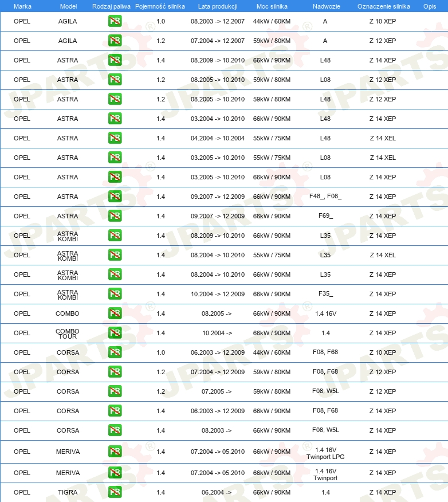
Task: Click fuel icon in ASTRA KOMBI F35_ row
Action: click(x=115, y=294)
